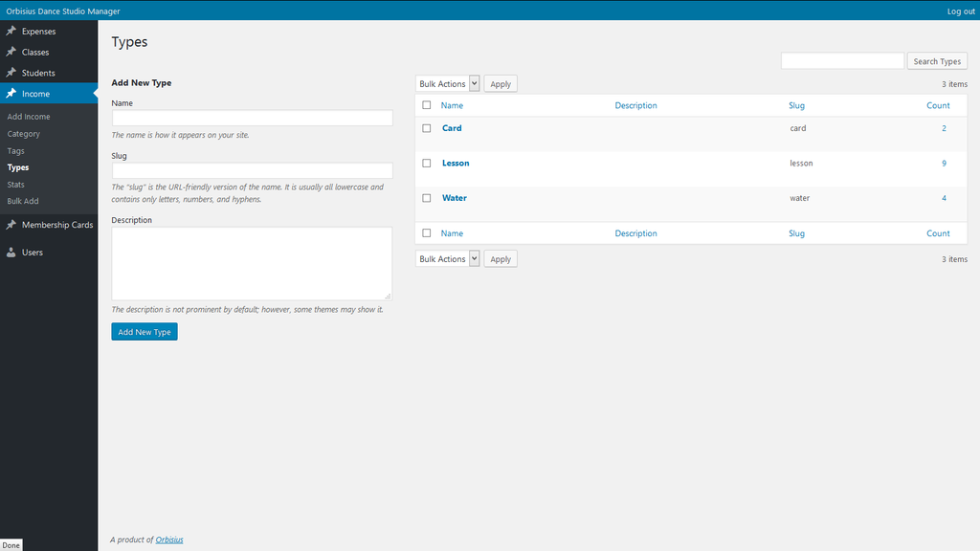980x551 pixels.
Task: Open the Card type link
Action: pyautogui.click(x=452, y=128)
